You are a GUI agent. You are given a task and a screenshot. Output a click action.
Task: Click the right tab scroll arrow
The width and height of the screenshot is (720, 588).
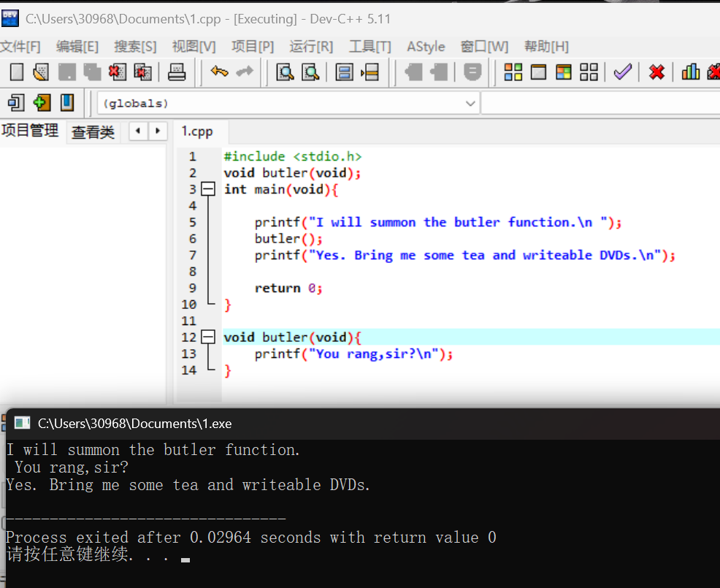[158, 131]
